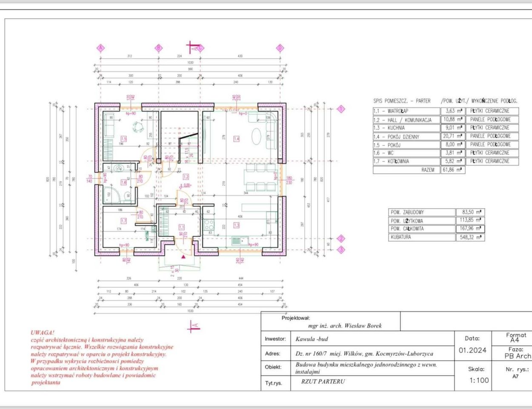Click the 'SPIS POMIESZCZ. – PARTER' table heading
The width and height of the screenshot is (532, 409).
pyautogui.click(x=402, y=101)
